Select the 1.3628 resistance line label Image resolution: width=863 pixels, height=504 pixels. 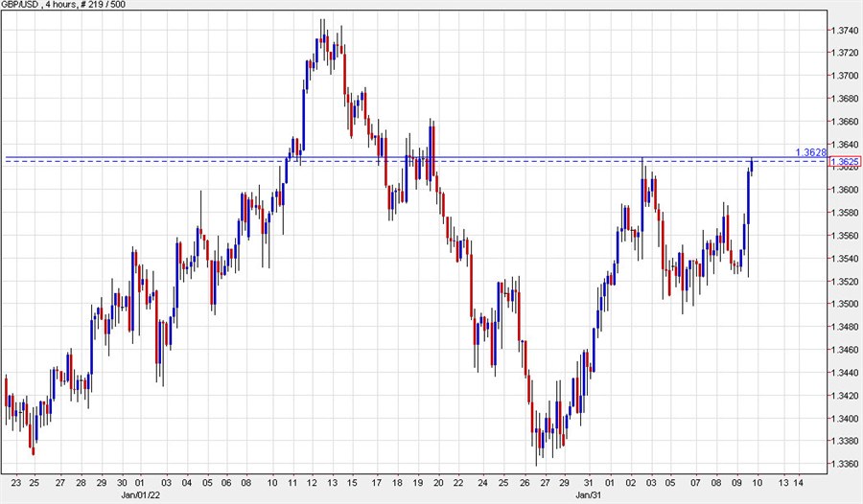pyautogui.click(x=811, y=152)
